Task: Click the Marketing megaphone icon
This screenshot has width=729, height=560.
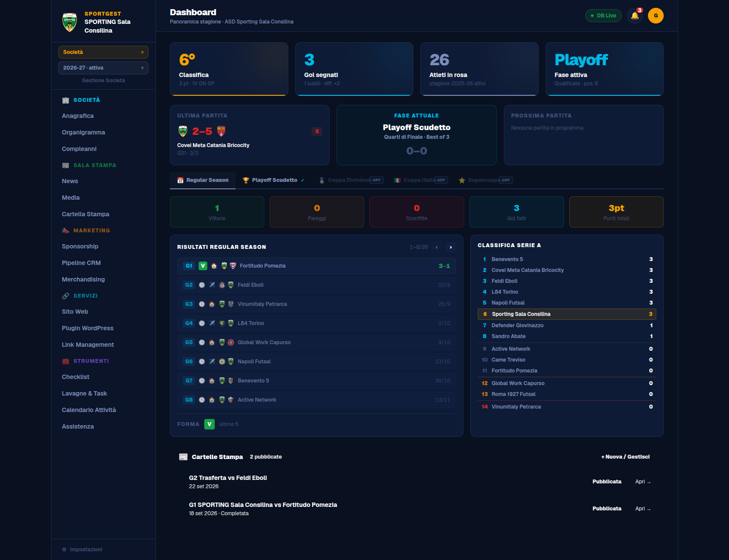Action: pyautogui.click(x=66, y=231)
